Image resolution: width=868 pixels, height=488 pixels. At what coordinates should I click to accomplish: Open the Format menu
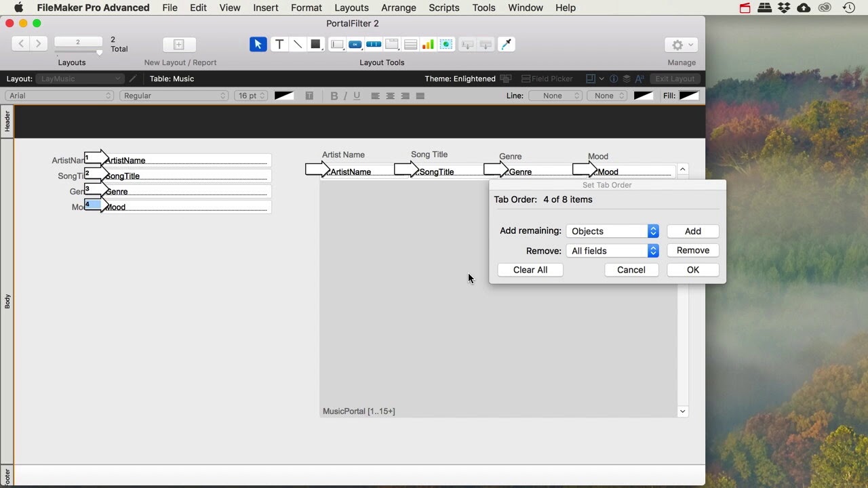pos(307,7)
